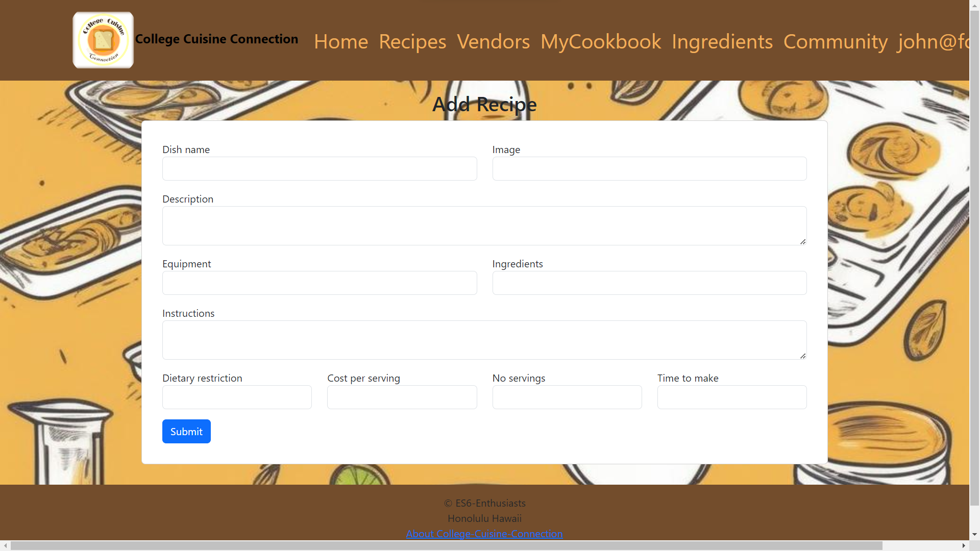Image resolution: width=980 pixels, height=551 pixels.
Task: Click the Instructions textarea field
Action: [484, 340]
